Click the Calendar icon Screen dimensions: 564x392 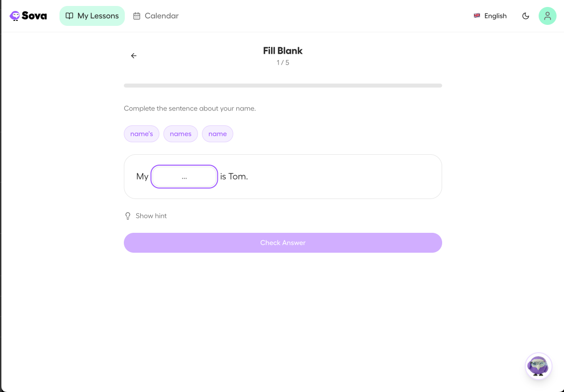coord(137,15)
